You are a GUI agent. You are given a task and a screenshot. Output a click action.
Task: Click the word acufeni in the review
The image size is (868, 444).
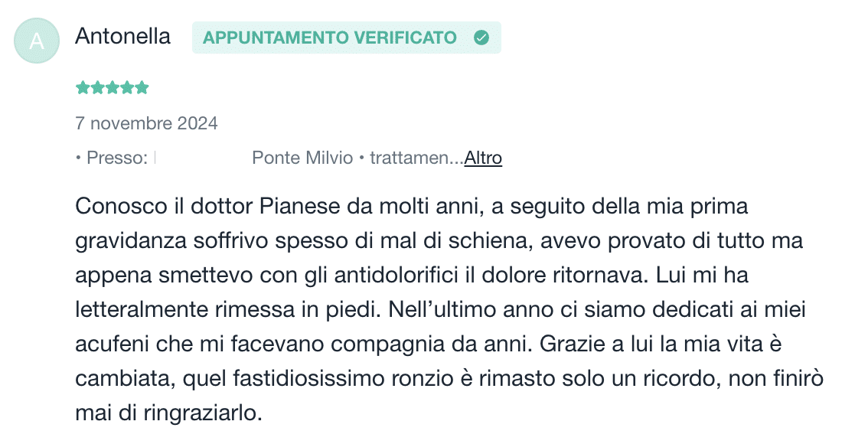(105, 344)
